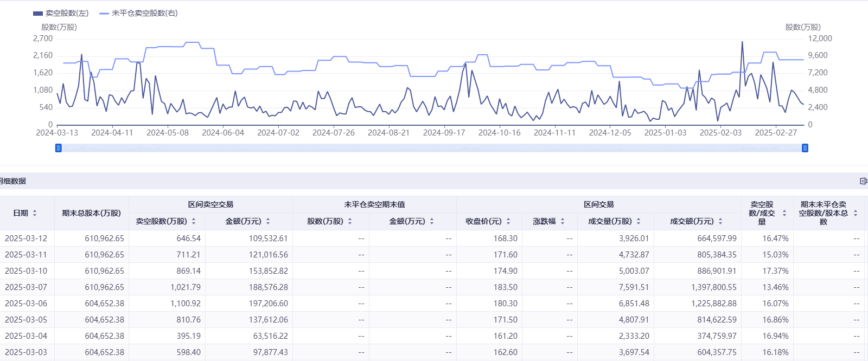This screenshot has width=868, height=361.
Task: Sort by 收盘价(元) column
Action: 508,221
